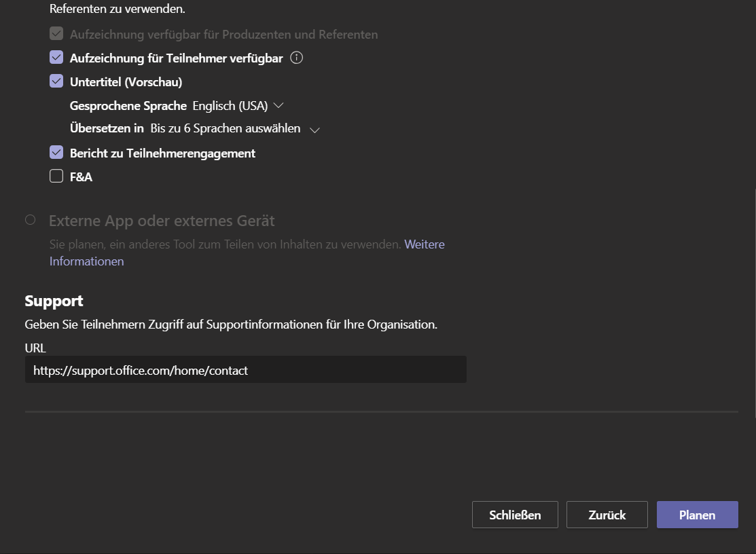Open dropdown via Bis zu 6 Sprachen auswählen text
Screen dimensions: 756x554
(225, 128)
